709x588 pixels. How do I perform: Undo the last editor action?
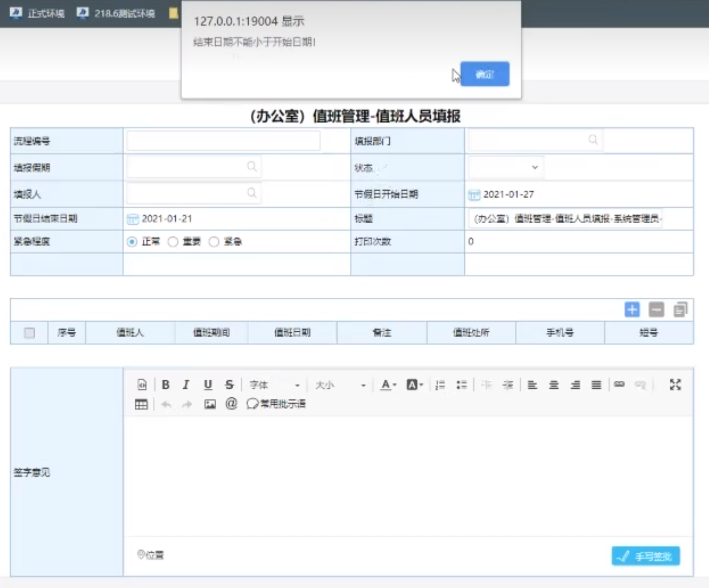coord(166,404)
